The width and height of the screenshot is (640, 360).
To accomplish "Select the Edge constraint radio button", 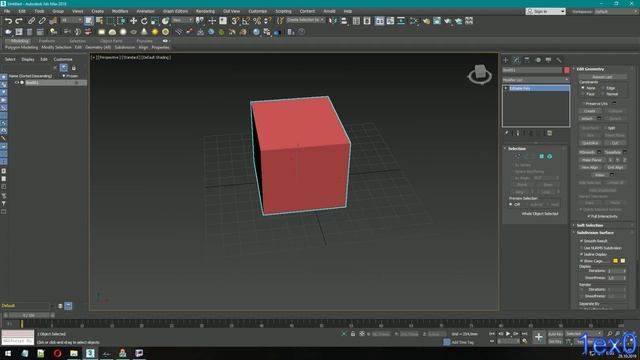I will [x=603, y=88].
